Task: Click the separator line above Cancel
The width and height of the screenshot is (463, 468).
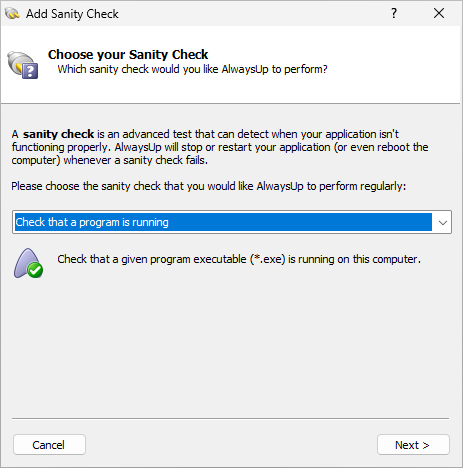Action: [230, 418]
